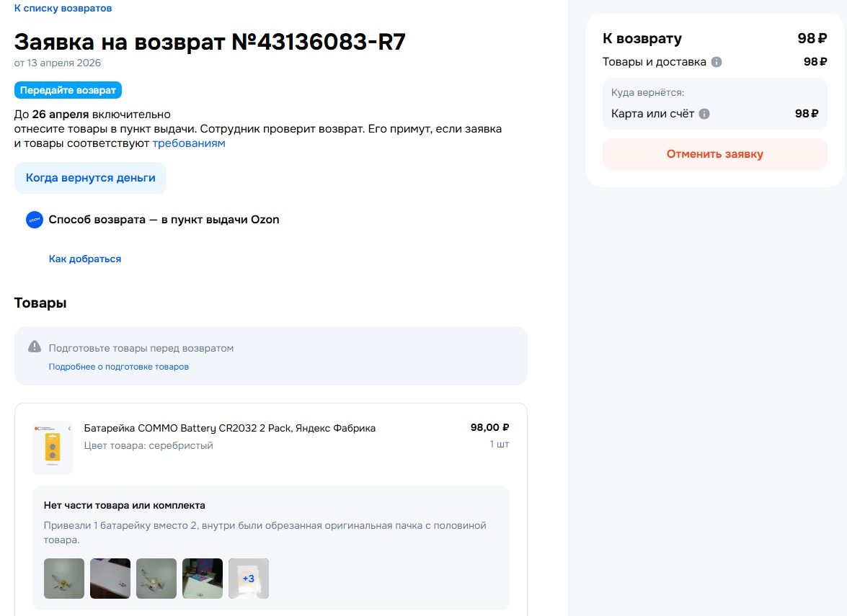
Task: Open the second attached photo thumbnail
Action: (110, 579)
